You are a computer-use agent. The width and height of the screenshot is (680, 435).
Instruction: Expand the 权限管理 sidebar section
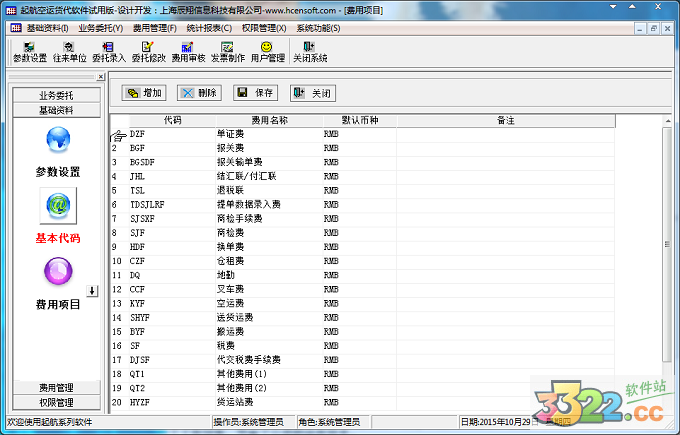click(56, 402)
